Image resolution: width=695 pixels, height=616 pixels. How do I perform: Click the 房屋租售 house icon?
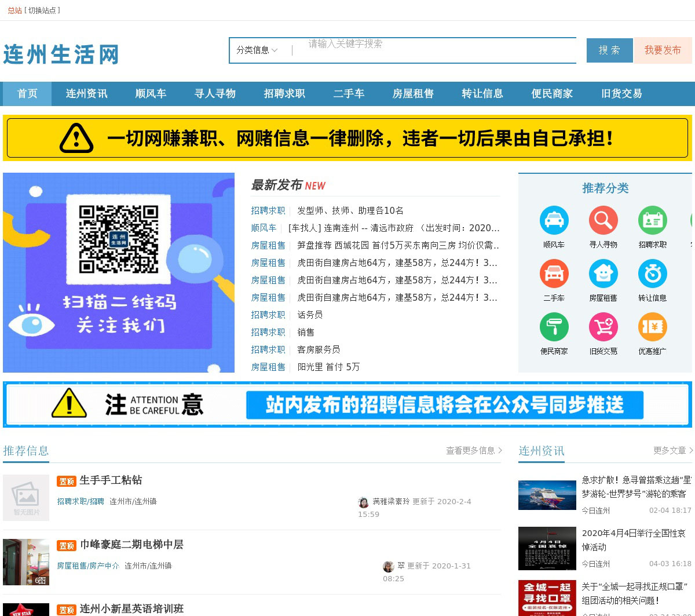(x=603, y=274)
